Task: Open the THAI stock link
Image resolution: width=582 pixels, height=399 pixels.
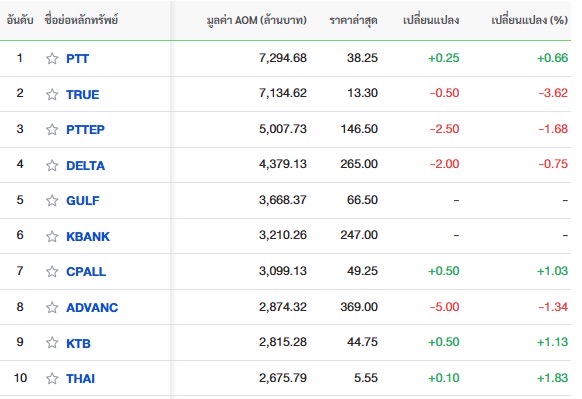Action: point(81,379)
